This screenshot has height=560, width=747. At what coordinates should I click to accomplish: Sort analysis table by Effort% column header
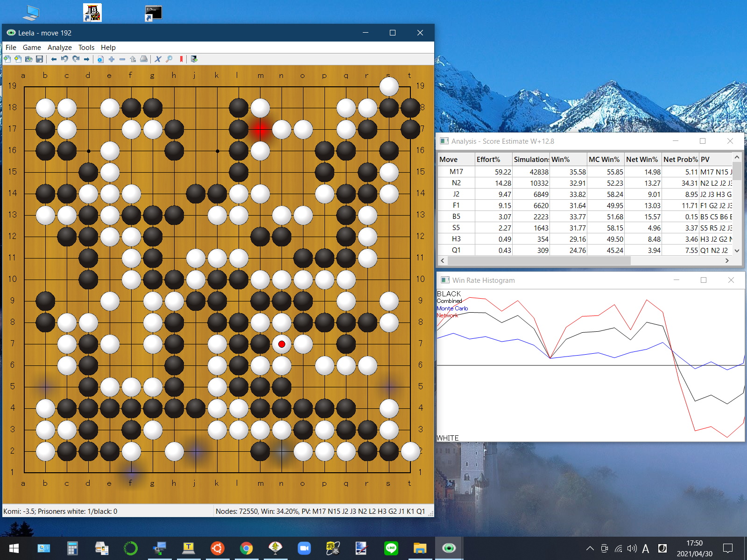[x=488, y=160]
